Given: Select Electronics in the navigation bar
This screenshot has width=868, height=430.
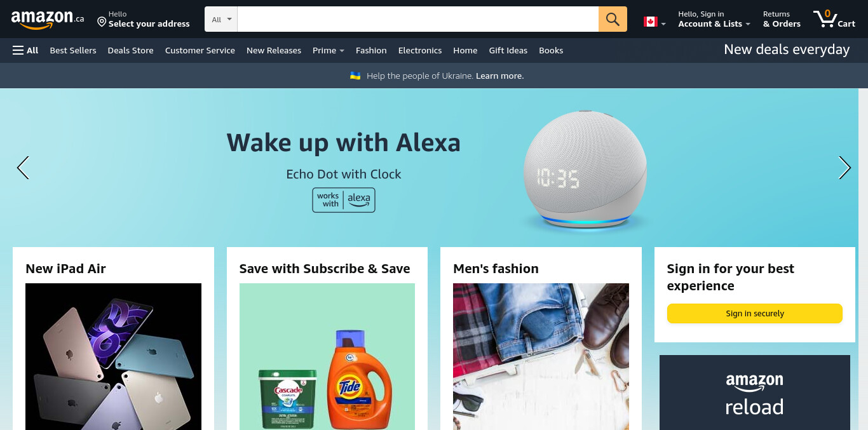Looking at the screenshot, I should 420,50.
